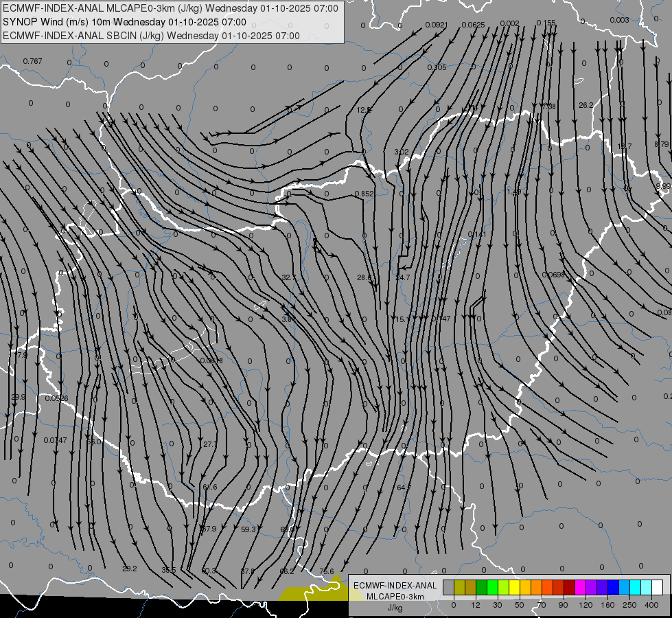Click the map value 3.02
The height and width of the screenshot is (618, 672).
(x=402, y=152)
